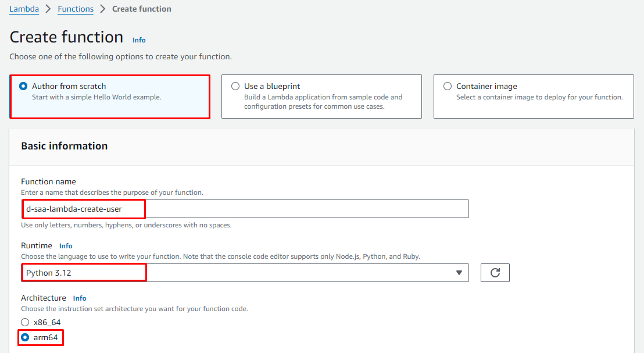Click the Create function breadcrumb item

(x=141, y=9)
